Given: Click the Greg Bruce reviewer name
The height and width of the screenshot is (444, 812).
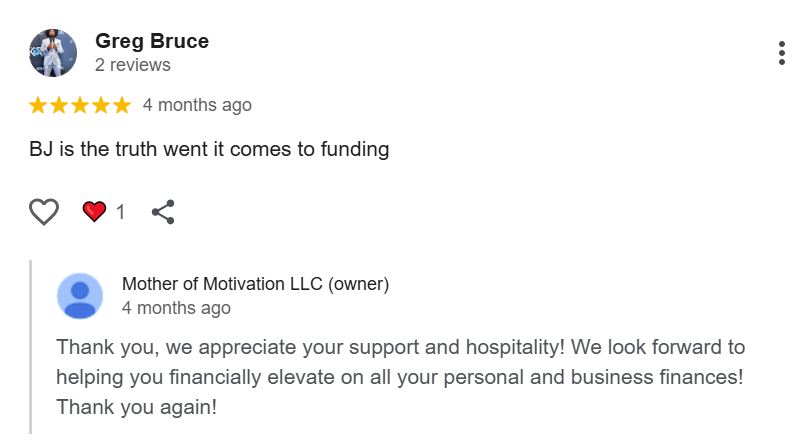Looking at the screenshot, I should tap(151, 41).
